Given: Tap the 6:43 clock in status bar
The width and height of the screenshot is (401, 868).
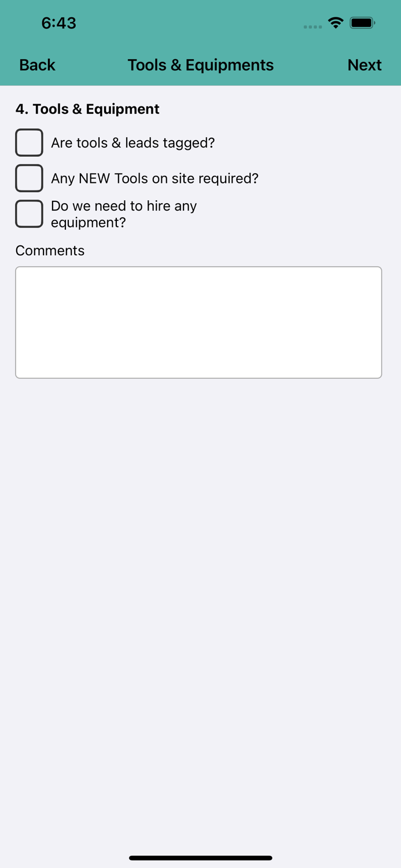Looking at the screenshot, I should tap(58, 23).
